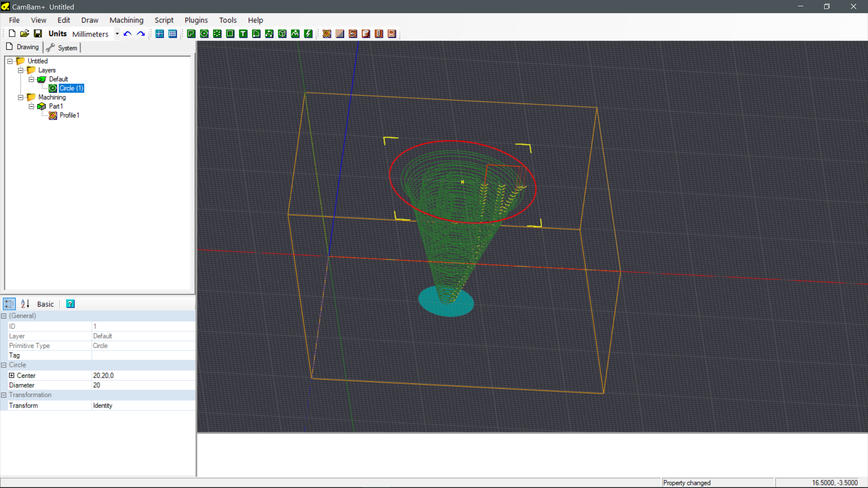Switch to the System tab

coord(62,48)
